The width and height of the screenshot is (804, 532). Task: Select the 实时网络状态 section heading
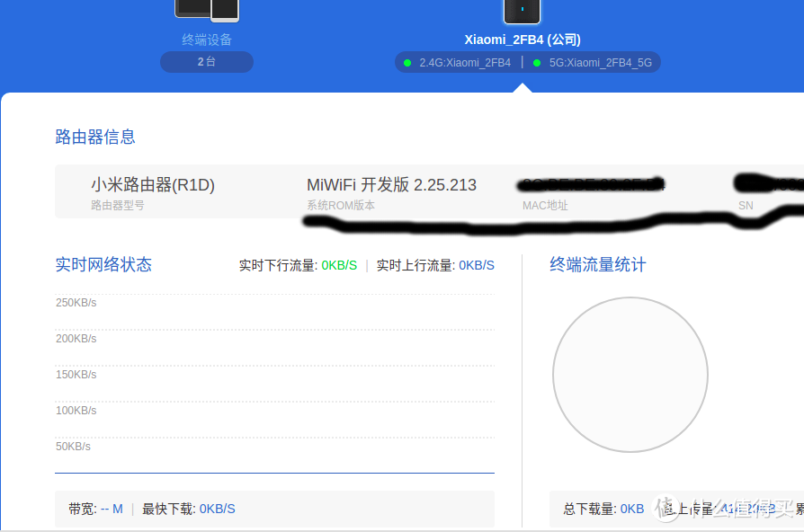[x=103, y=265]
